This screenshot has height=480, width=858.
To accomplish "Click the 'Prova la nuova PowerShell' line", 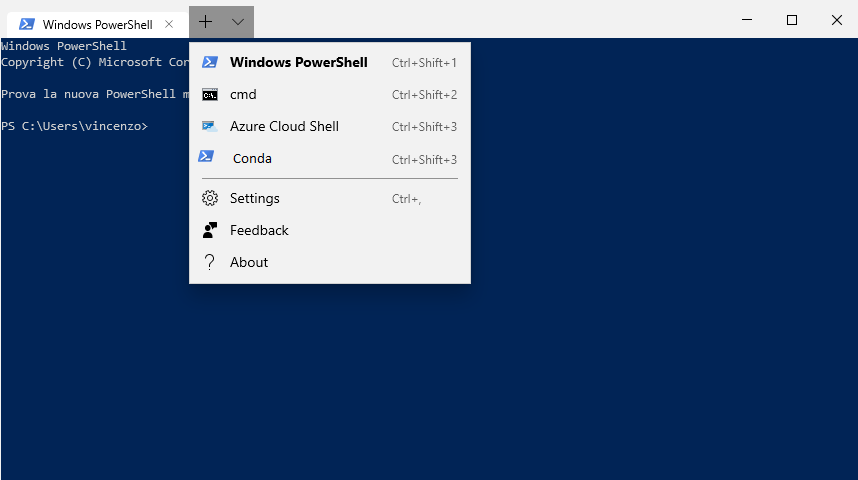I will (x=95, y=94).
